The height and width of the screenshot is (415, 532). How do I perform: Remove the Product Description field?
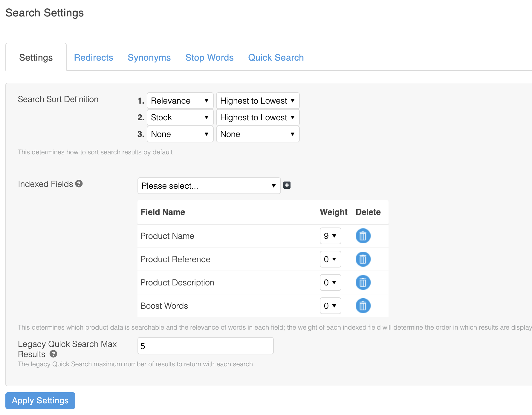tap(363, 282)
